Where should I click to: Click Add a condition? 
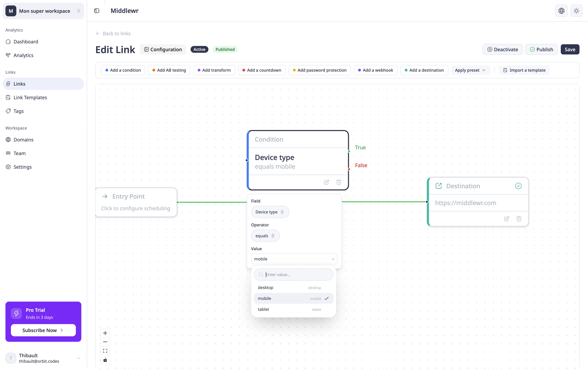coord(123,70)
